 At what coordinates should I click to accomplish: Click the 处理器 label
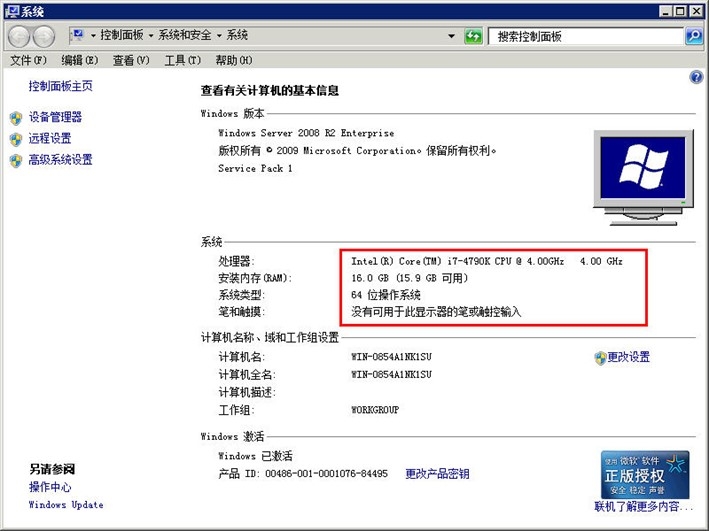[236, 261]
